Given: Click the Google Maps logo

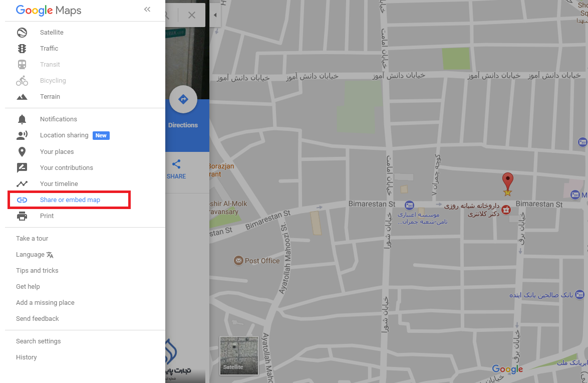Looking at the screenshot, I should click(x=49, y=10).
